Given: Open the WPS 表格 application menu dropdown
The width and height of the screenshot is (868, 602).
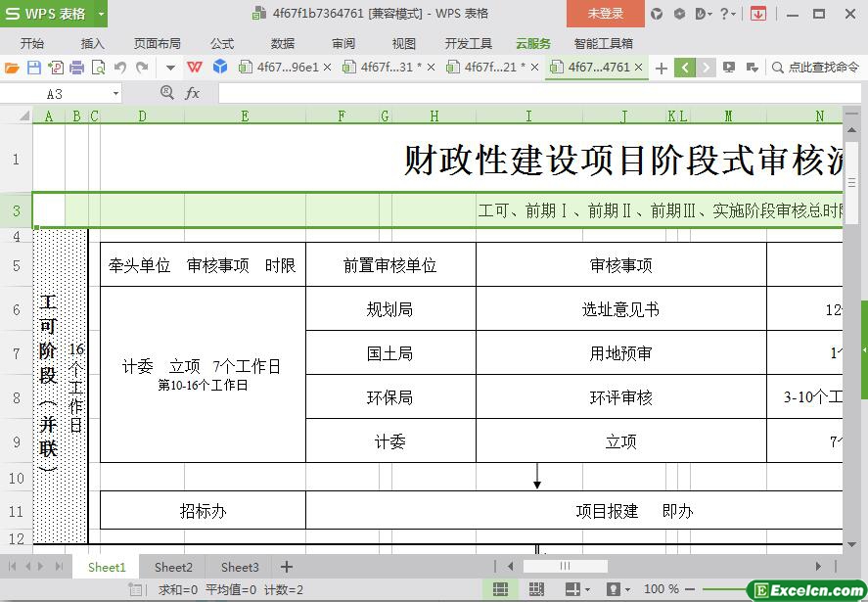Looking at the screenshot, I should tap(99, 14).
